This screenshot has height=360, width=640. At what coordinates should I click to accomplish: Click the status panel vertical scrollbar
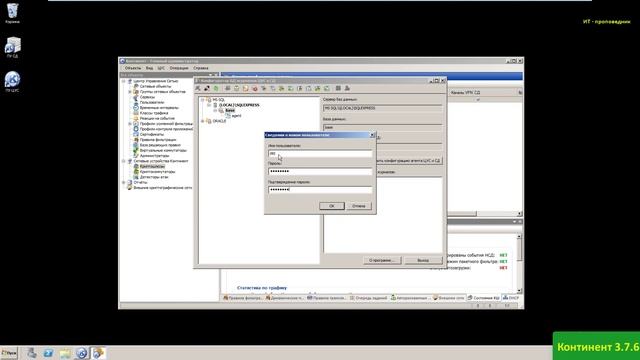tap(519, 263)
